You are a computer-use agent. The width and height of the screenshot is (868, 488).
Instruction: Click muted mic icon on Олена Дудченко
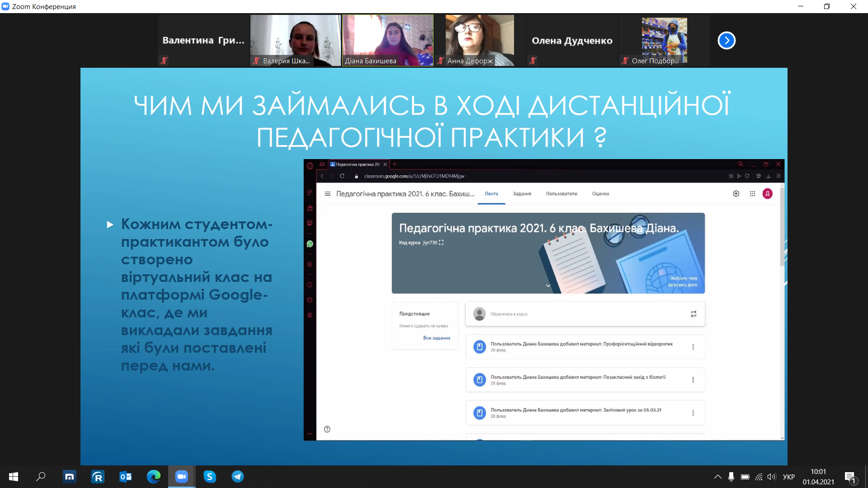533,61
